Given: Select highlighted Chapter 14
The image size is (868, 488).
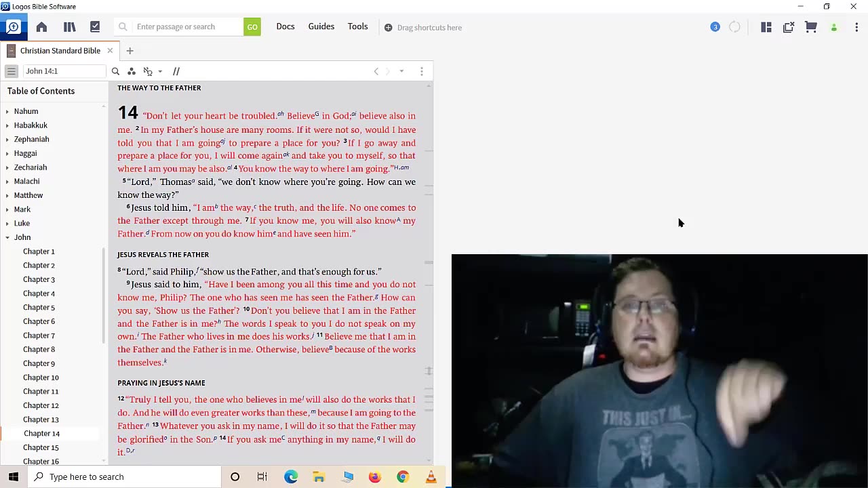Looking at the screenshot, I should [41, 434].
